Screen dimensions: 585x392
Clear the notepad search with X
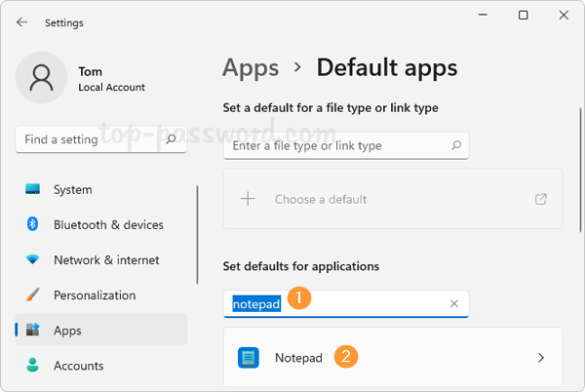(453, 304)
